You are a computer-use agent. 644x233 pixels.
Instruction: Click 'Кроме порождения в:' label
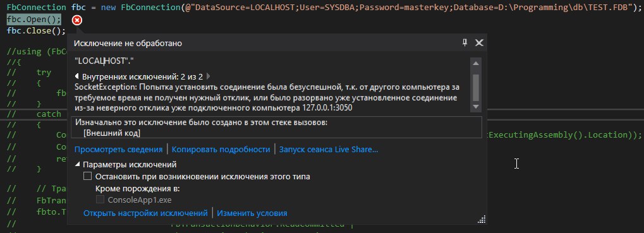coord(138,189)
